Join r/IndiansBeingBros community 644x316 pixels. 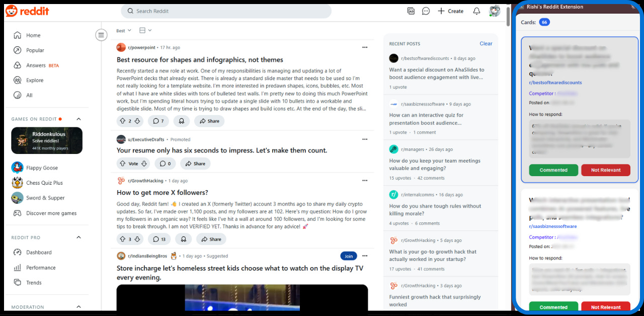coord(349,256)
